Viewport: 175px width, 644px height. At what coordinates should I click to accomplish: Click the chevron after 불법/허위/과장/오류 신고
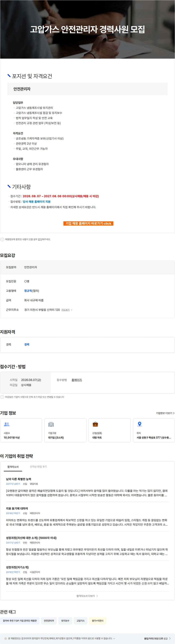(170, 639)
